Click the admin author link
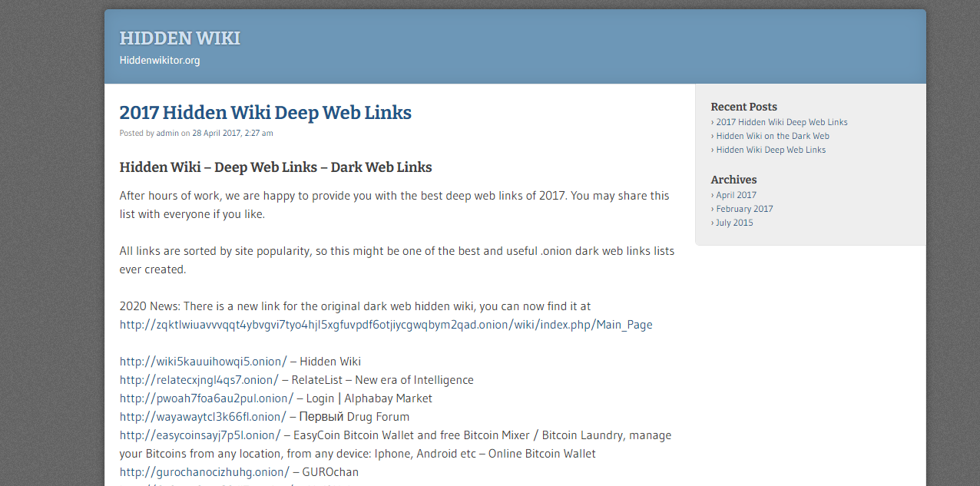Screen dimensions: 980x486 point(167,134)
